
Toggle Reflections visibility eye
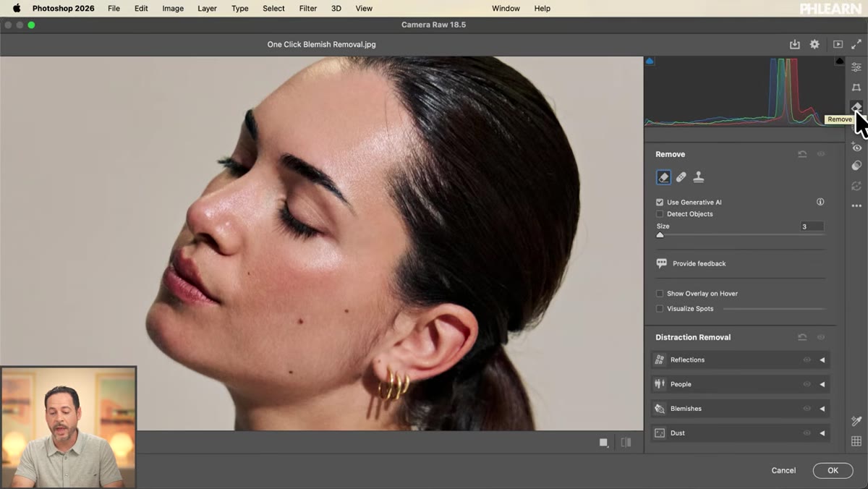(807, 360)
